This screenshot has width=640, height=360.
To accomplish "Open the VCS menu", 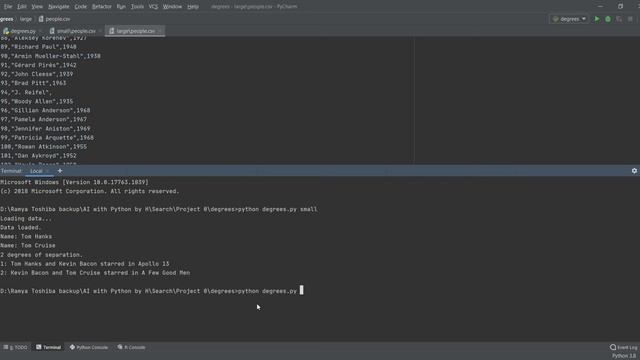I will pos(153,7).
